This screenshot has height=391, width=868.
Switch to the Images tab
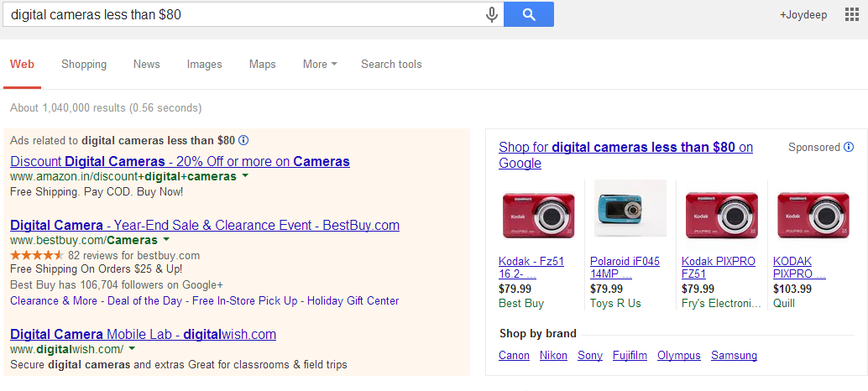pos(204,64)
